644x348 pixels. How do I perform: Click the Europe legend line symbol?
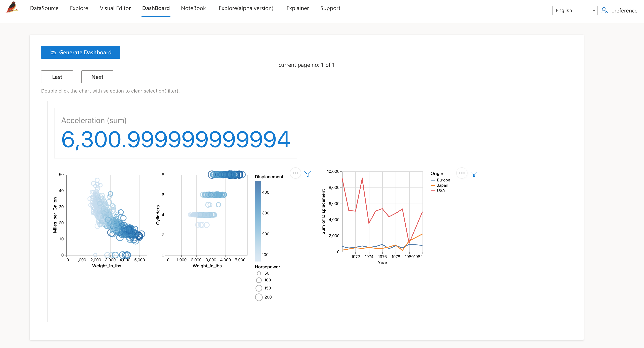[x=433, y=180]
